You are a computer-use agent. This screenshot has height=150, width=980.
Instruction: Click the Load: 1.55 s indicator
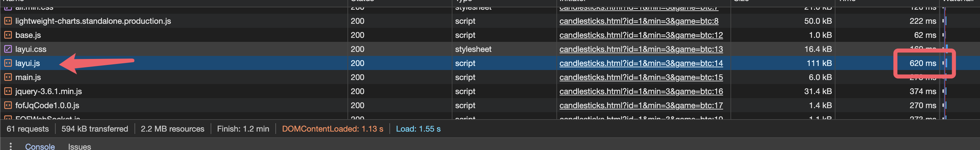(418, 129)
